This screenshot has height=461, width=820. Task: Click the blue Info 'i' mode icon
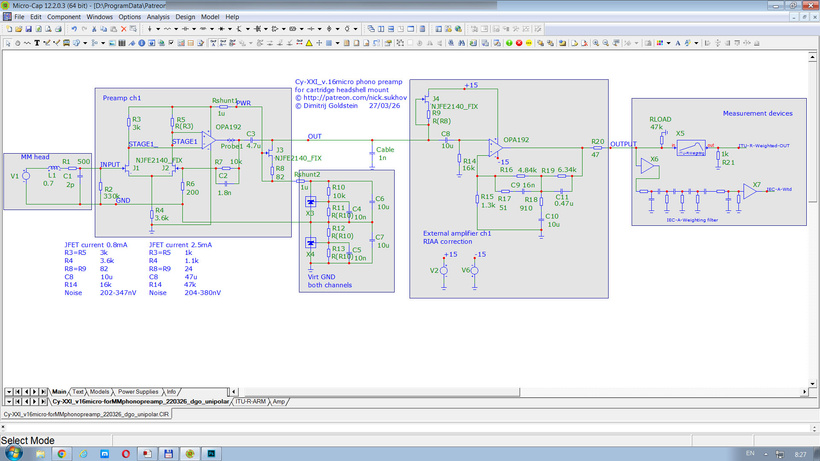pos(141,43)
